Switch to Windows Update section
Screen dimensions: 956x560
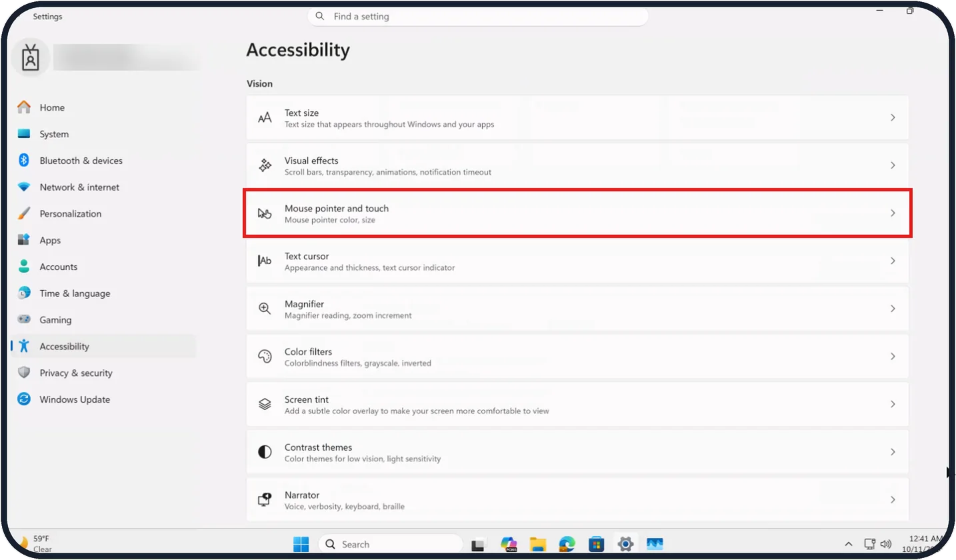click(x=103, y=399)
